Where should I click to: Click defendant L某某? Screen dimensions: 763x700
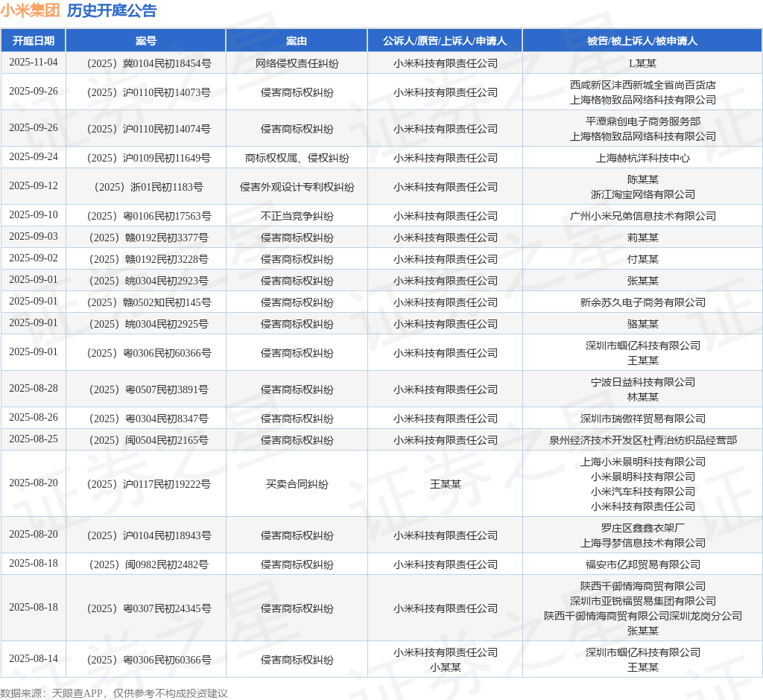642,63
